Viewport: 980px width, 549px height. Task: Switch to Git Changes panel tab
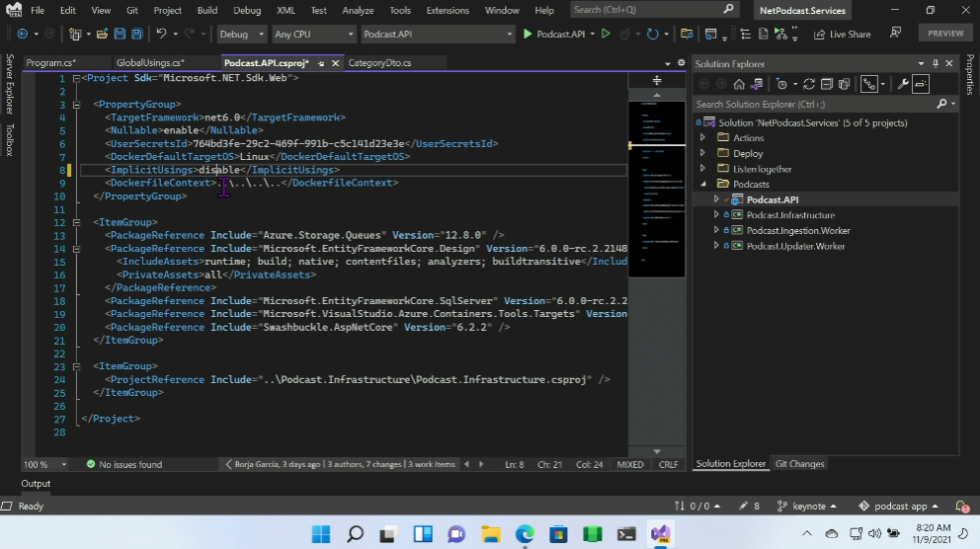[799, 464]
